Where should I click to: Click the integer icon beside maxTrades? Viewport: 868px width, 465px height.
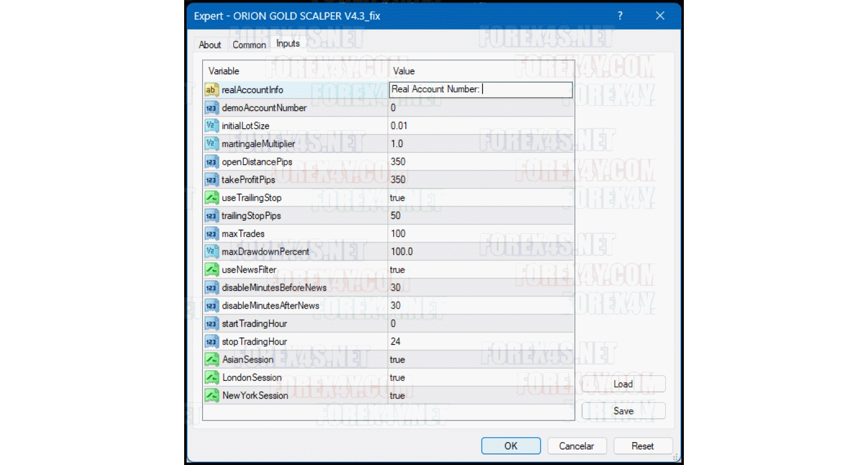pos(211,234)
